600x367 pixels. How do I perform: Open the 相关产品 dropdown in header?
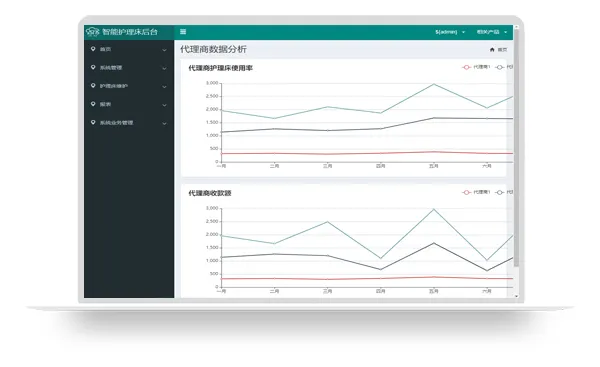492,32
